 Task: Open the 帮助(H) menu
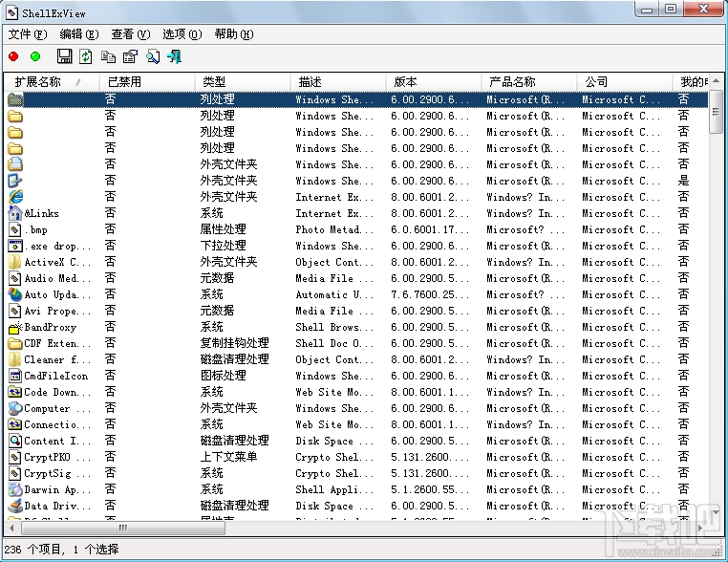(234, 33)
